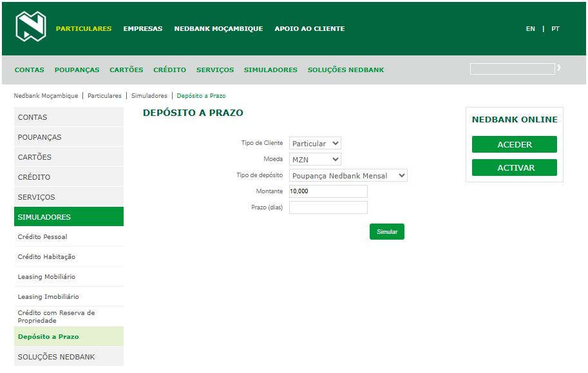Open Serviços in the grey navigation bar

(x=215, y=70)
